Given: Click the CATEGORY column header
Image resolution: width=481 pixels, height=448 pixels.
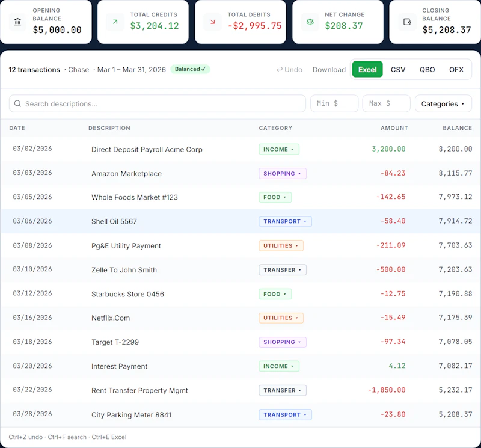Looking at the screenshot, I should [x=275, y=128].
